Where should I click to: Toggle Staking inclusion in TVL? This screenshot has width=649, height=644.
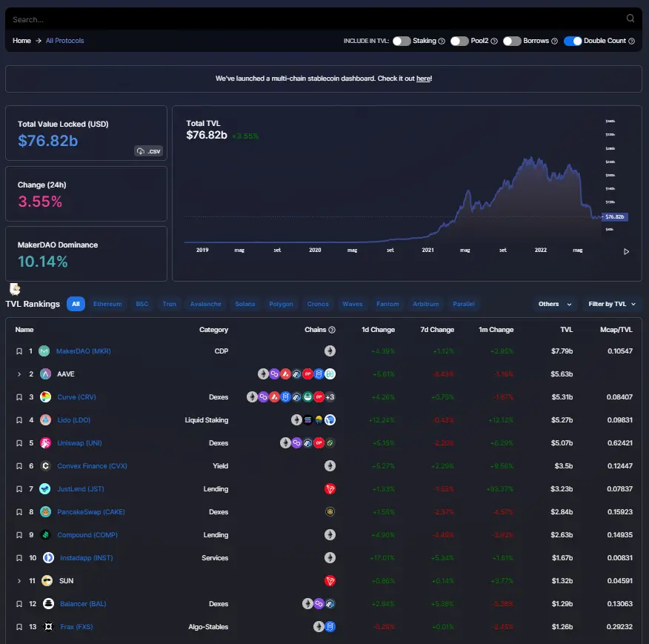click(402, 41)
